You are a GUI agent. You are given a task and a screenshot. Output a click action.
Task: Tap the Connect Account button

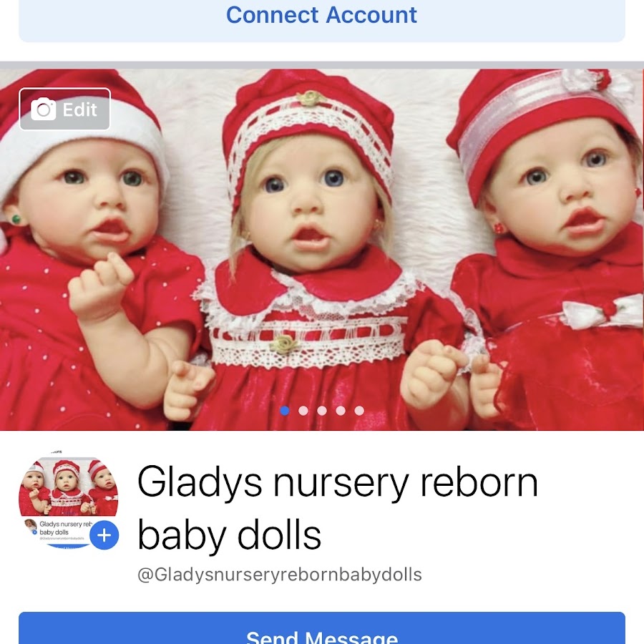tap(322, 21)
